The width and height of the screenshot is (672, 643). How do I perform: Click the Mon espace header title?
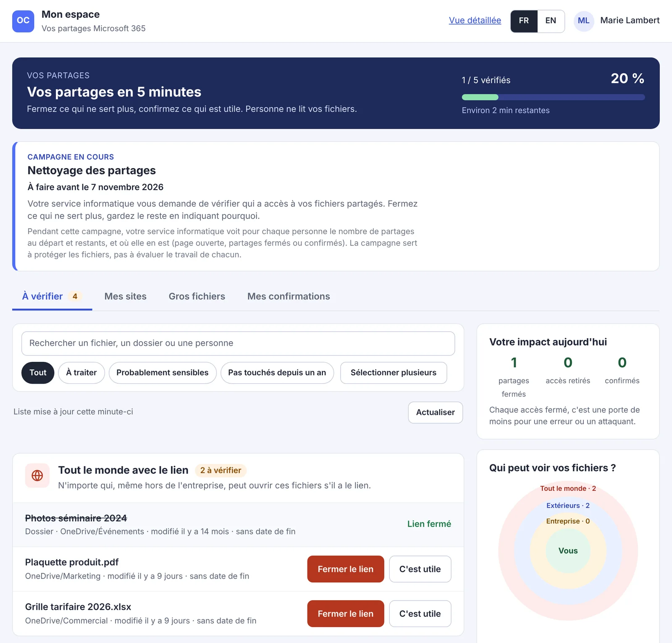(x=71, y=14)
